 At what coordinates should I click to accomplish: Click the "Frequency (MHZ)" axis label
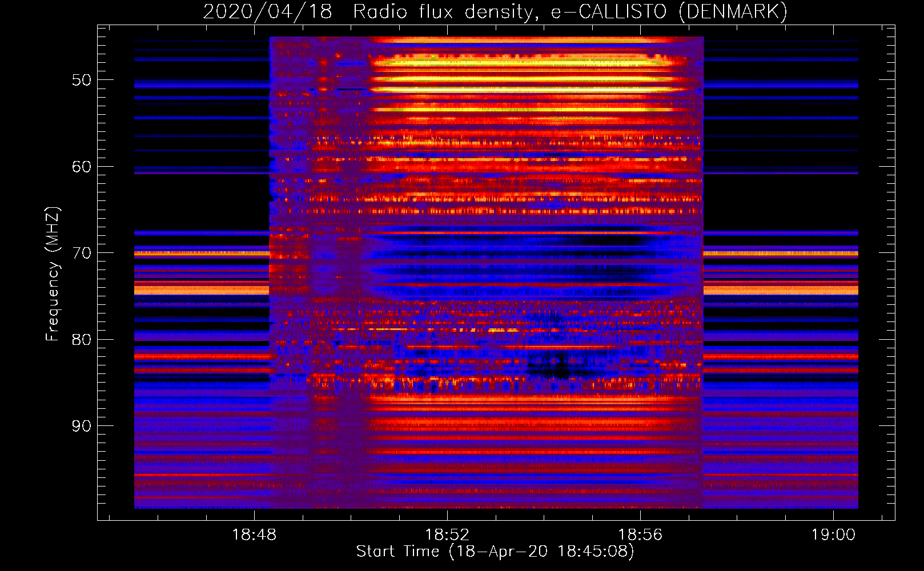53,274
